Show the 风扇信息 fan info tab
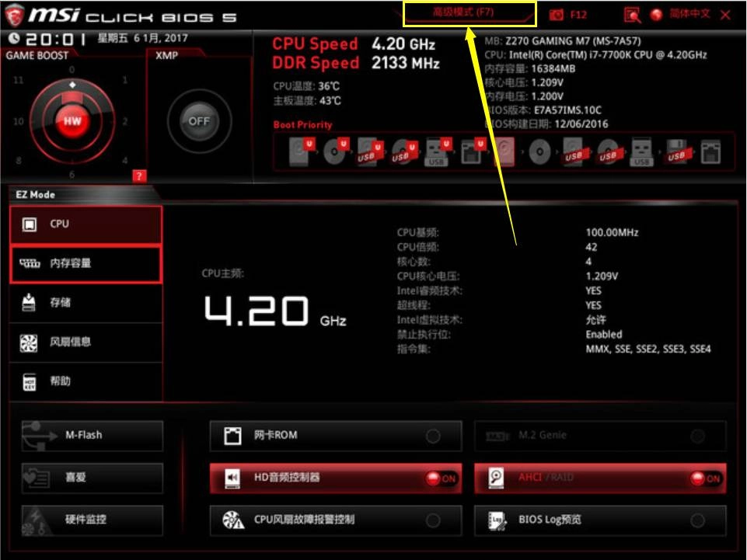Viewport: 747px width, 560px height. click(86, 343)
